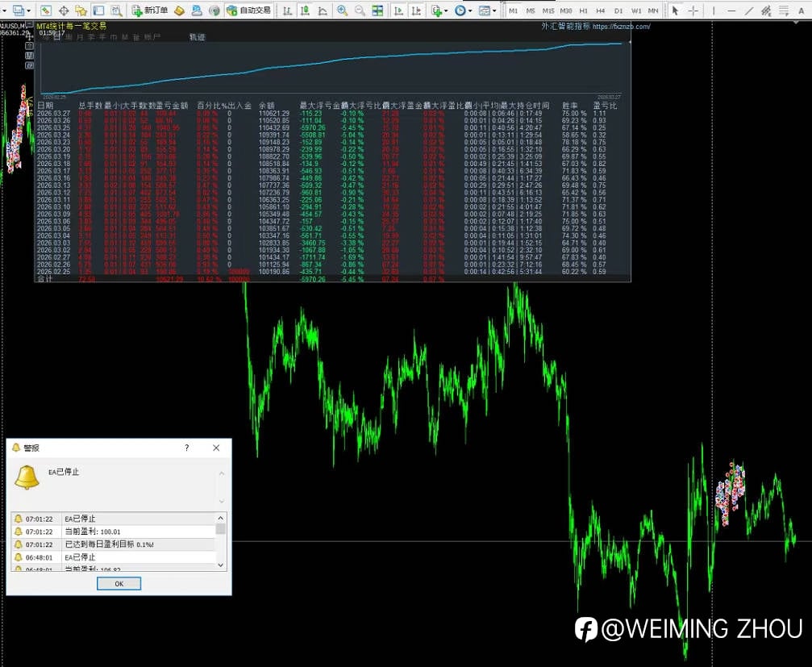Open the 轨迹 tab in statistics panel
The width and height of the screenshot is (812, 667).
[198, 37]
